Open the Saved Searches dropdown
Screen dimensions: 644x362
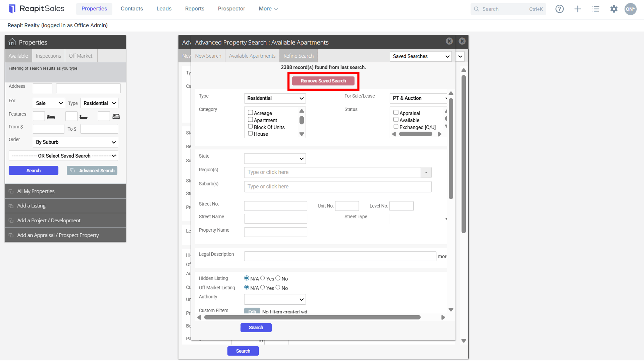[420, 56]
